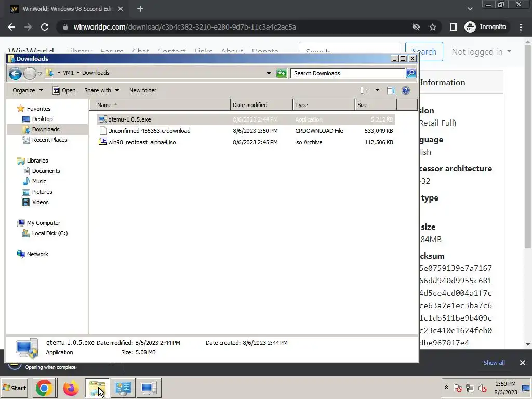Select win98_redtoast_alpha4.iso file
The height and width of the screenshot is (399, 532).
(x=245, y=142)
